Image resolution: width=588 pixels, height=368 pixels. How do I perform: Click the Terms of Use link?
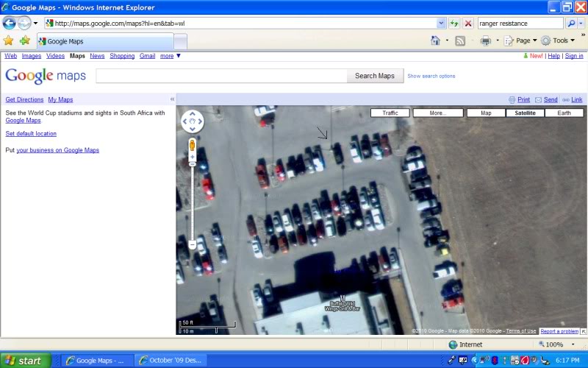[521, 330]
